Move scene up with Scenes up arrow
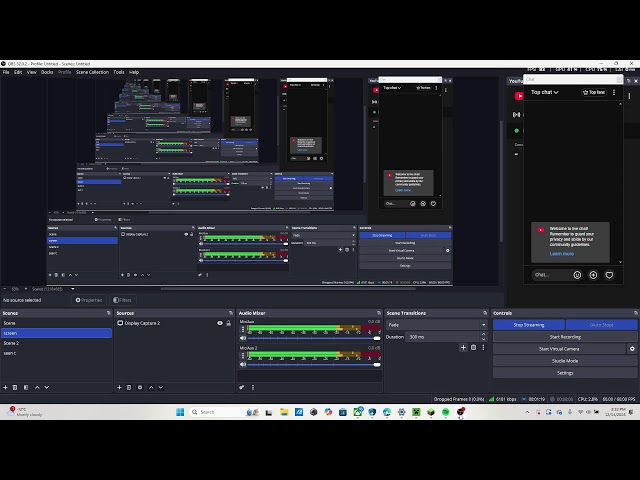This screenshot has width=640, height=480. tap(37, 387)
